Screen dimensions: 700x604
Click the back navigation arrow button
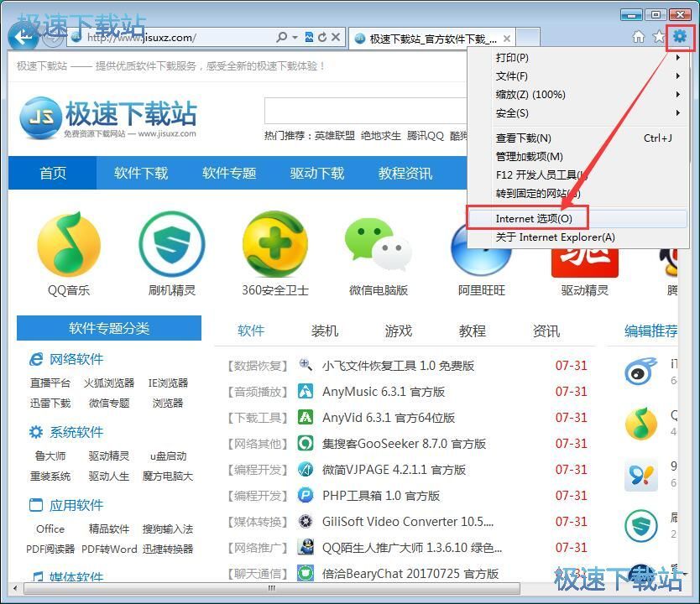click(x=24, y=37)
